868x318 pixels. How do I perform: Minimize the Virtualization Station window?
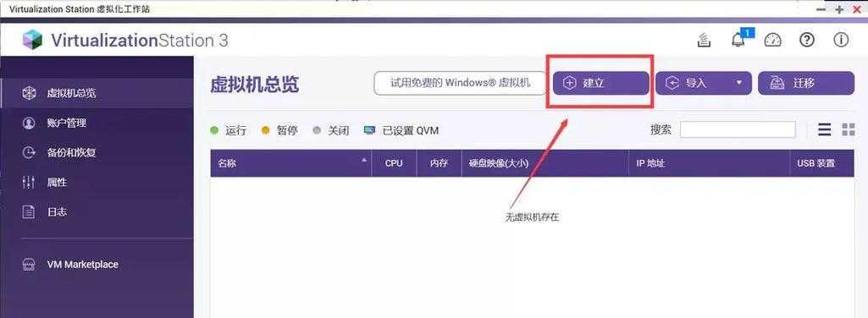[821, 8]
